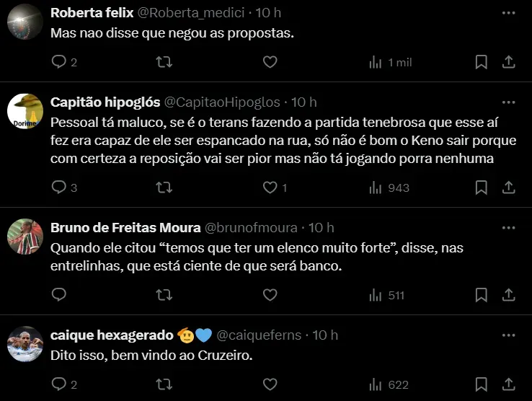
Task: Open more options on Bruno de Freitas Moura's tweet
Action: 508,228
